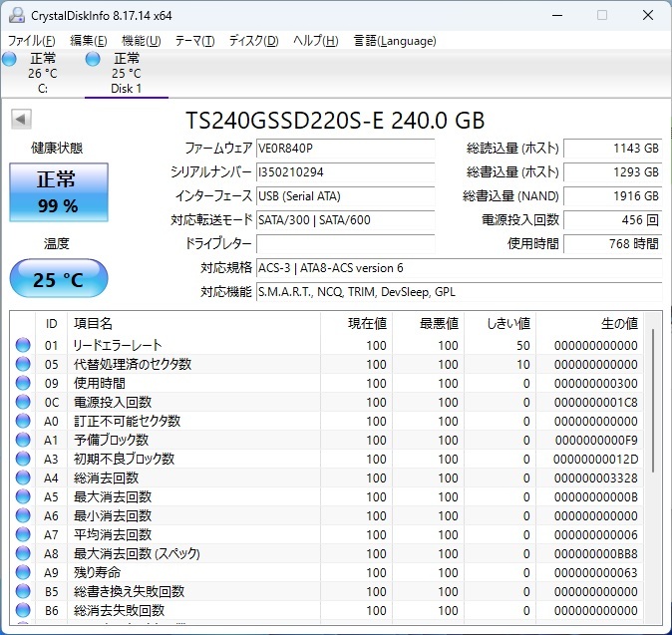Viewport: 672px width, 635px height.
Task: Click the 25 °C temperature button
Action: tap(58, 279)
